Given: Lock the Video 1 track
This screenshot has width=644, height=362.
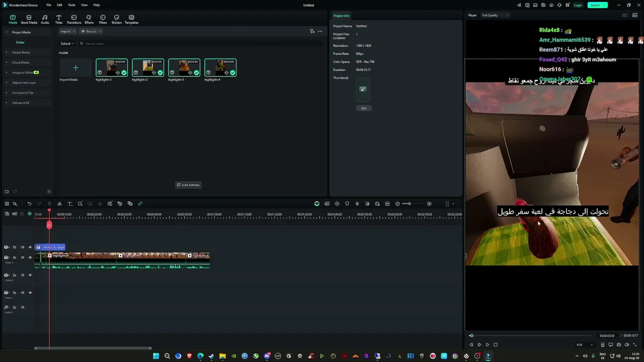Looking at the screenshot, I should [x=15, y=293].
